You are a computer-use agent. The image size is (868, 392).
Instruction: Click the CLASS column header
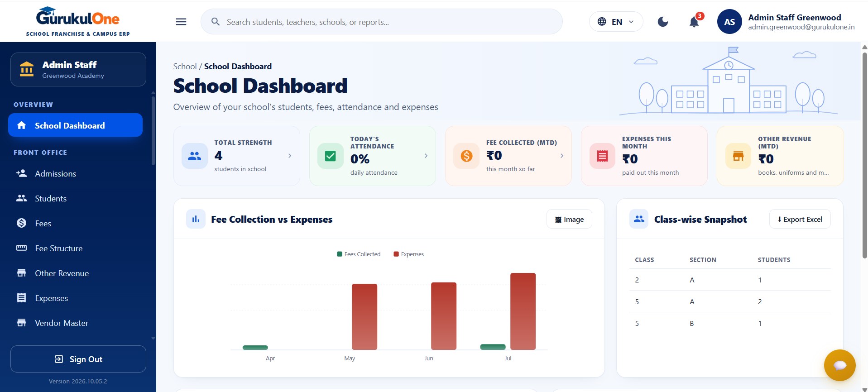(644, 260)
